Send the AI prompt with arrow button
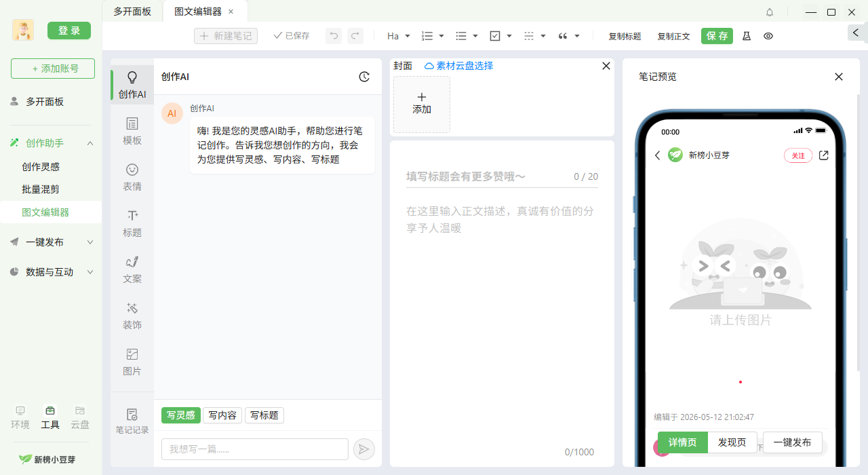The image size is (868, 475). pyautogui.click(x=364, y=449)
